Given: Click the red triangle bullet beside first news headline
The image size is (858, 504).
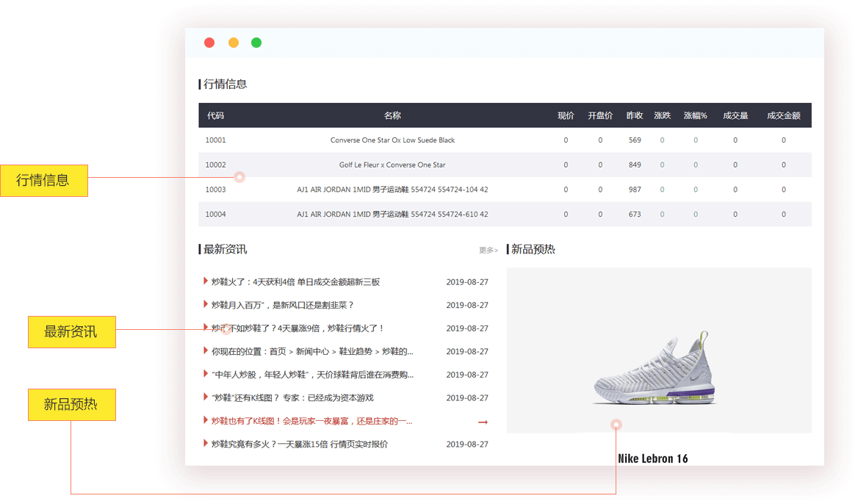Looking at the screenshot, I should [x=206, y=281].
